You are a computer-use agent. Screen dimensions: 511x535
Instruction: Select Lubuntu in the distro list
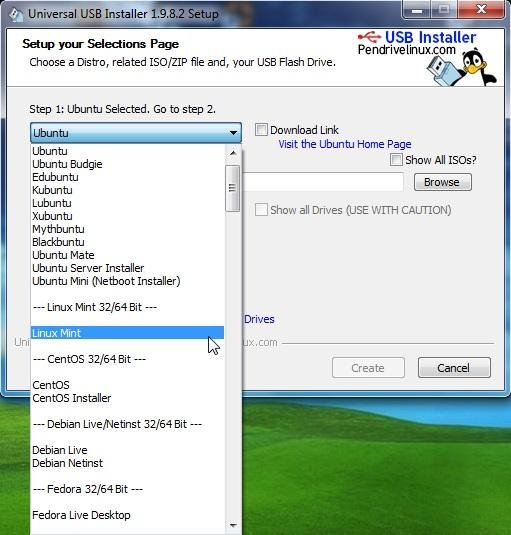(127, 203)
